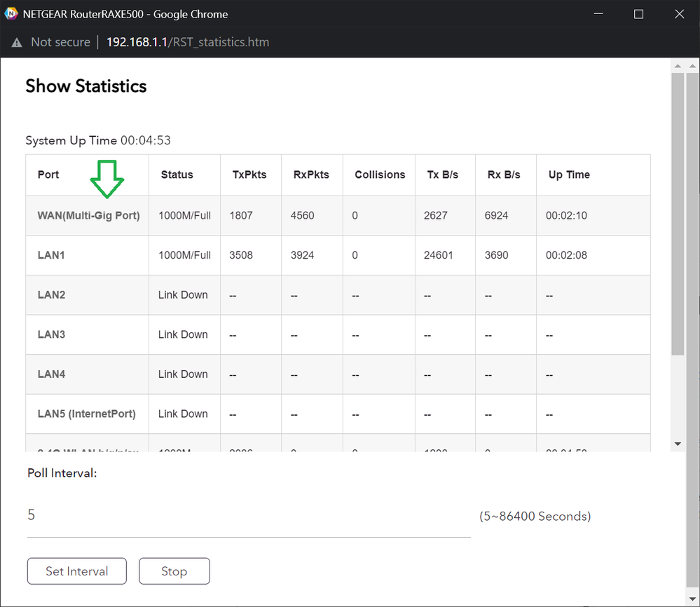Select LAN2 Link Down status
This screenshot has width=700, height=607.
coord(183,295)
